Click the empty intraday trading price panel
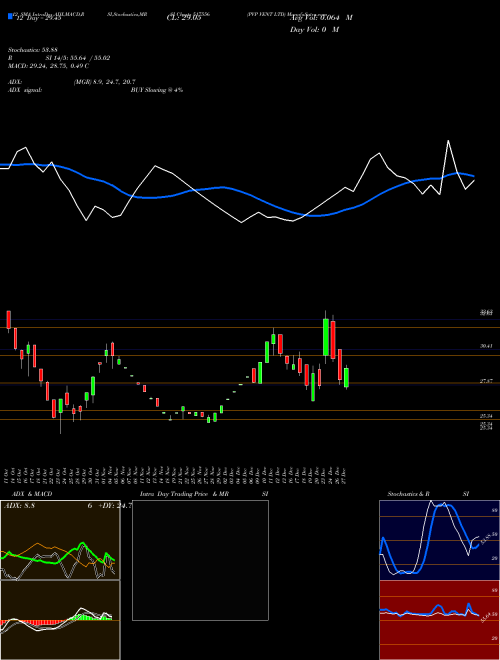The height and width of the screenshot is (660, 500). (x=200, y=560)
